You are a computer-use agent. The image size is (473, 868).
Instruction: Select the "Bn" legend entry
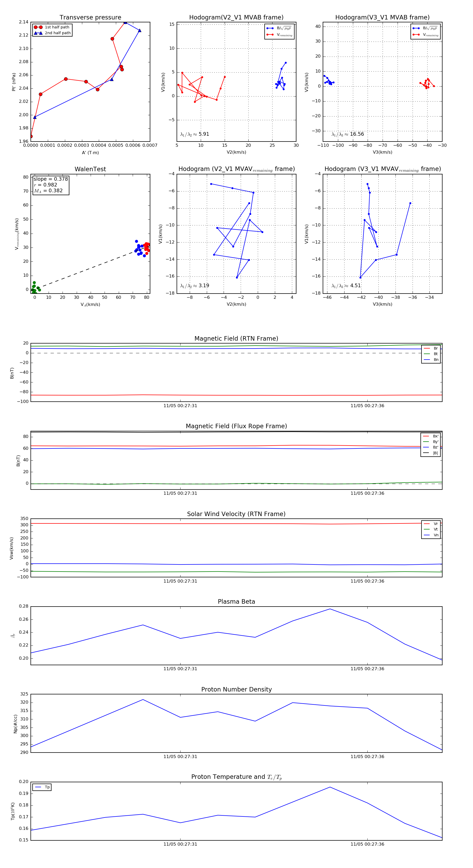pyautogui.click(x=431, y=360)
